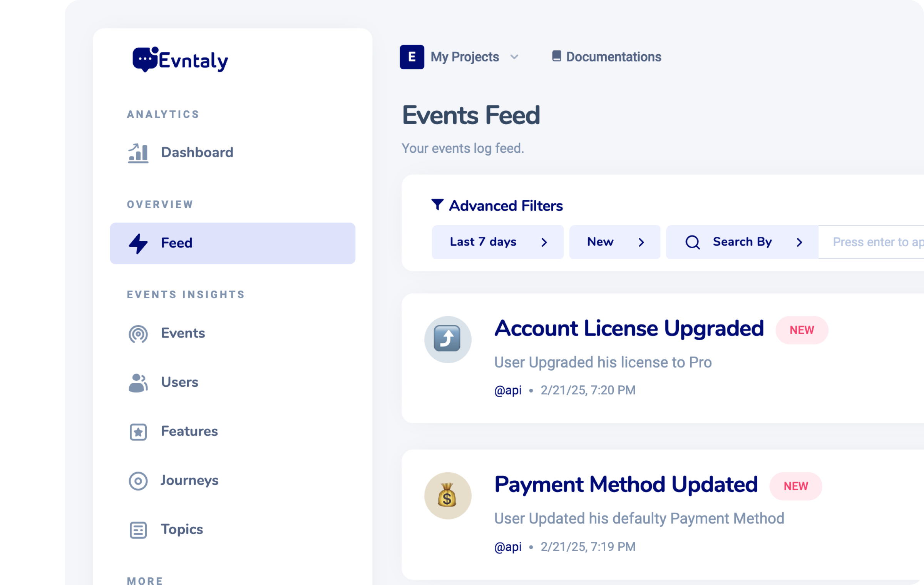Image resolution: width=924 pixels, height=585 pixels.
Task: Focus the Press enter to apply search field
Action: point(871,242)
